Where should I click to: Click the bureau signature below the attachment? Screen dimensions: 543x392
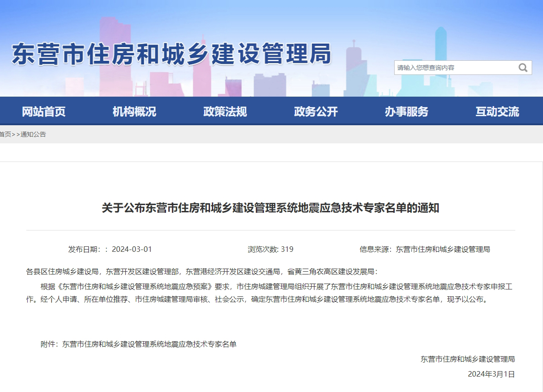pyautogui.click(x=468, y=359)
